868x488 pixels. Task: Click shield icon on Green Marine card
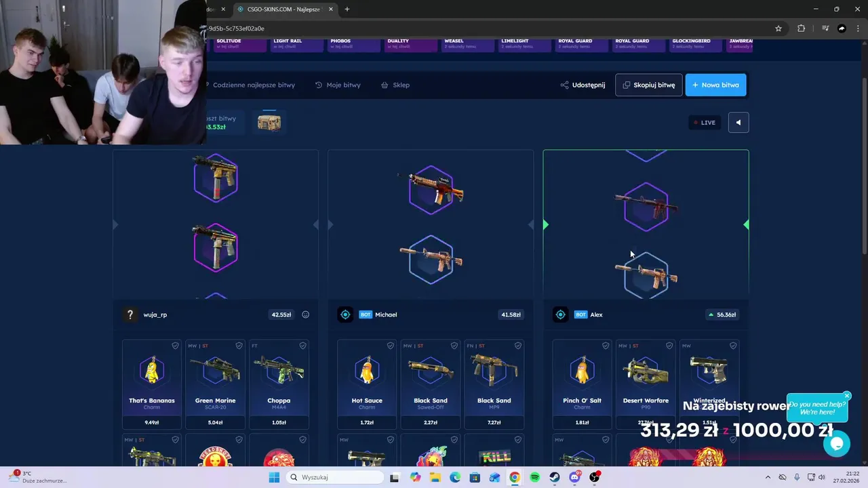(x=239, y=346)
